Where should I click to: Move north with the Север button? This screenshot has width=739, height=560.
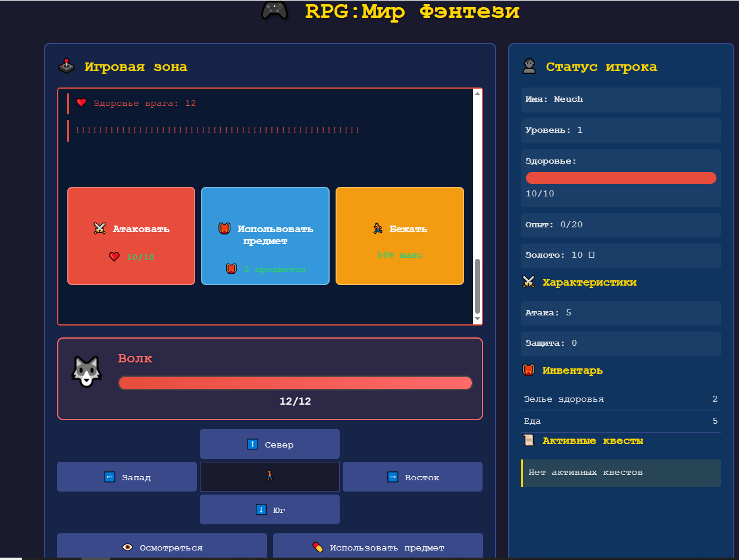coord(270,444)
